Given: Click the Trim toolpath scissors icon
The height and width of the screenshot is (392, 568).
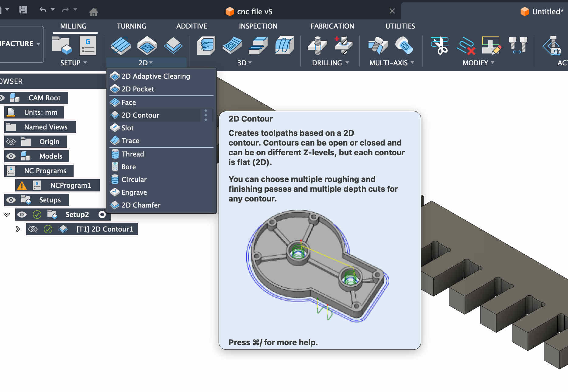Looking at the screenshot, I should [440, 46].
